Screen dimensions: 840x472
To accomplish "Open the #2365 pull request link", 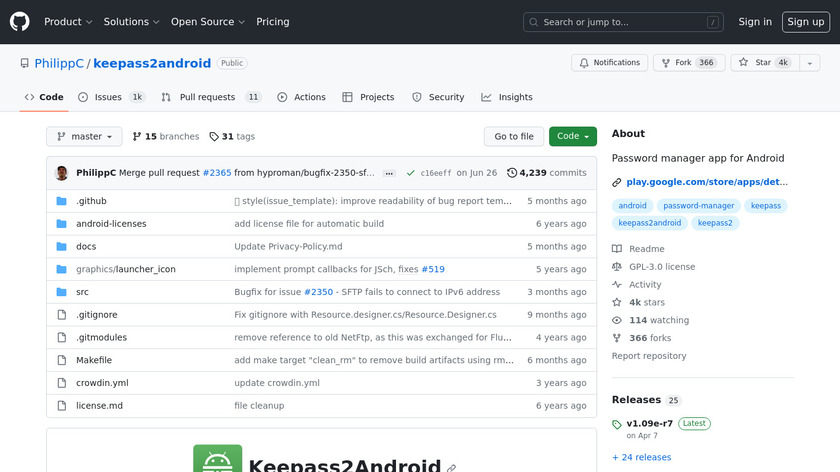I will click(217, 173).
